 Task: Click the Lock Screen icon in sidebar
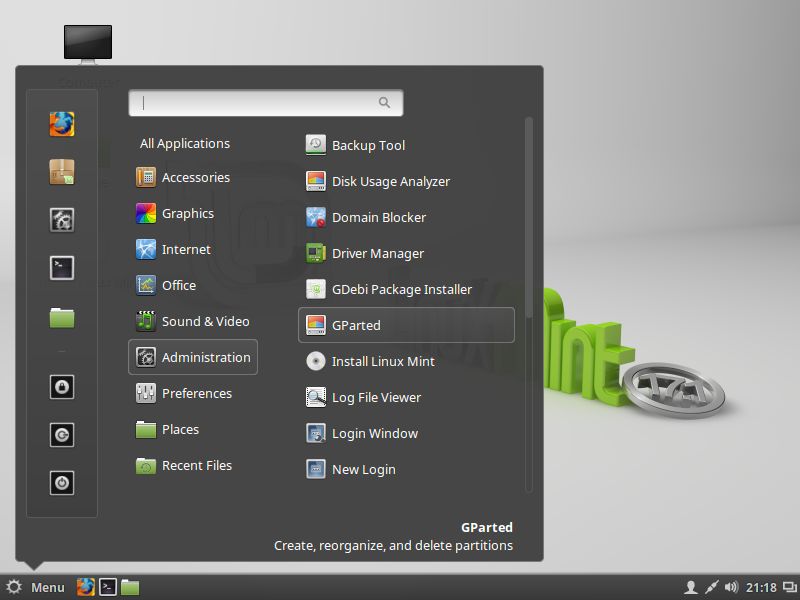point(62,387)
